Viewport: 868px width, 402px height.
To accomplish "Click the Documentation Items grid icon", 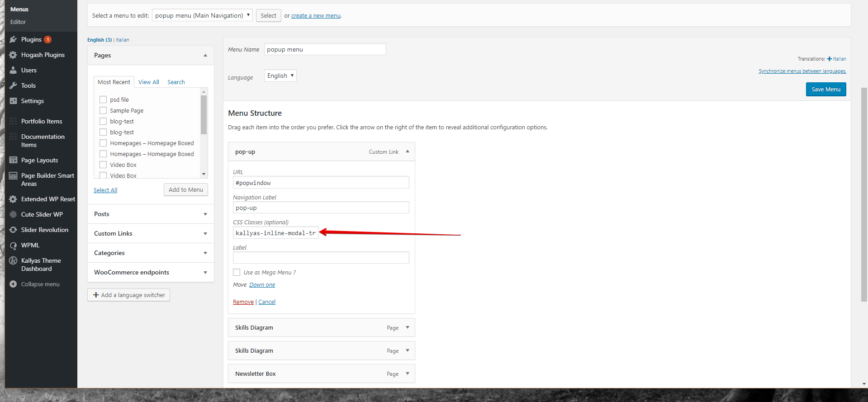I will (13, 137).
